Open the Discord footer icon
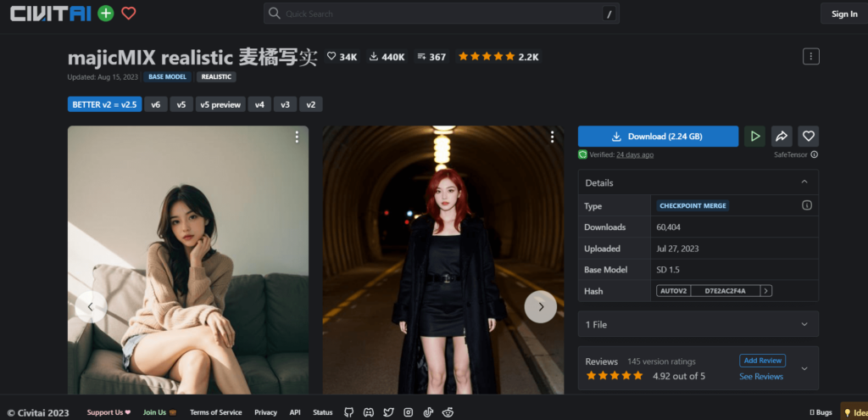Image resolution: width=868 pixels, height=420 pixels. (x=368, y=412)
